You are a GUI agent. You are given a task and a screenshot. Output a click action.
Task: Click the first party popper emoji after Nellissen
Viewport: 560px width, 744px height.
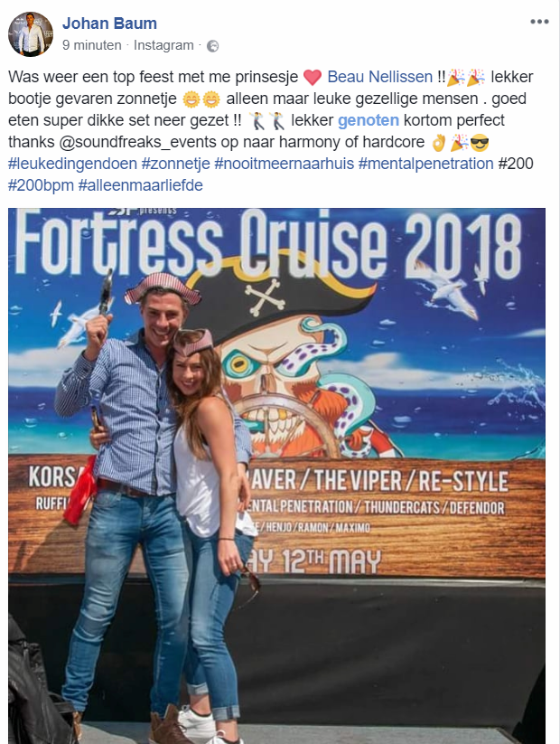(x=456, y=78)
